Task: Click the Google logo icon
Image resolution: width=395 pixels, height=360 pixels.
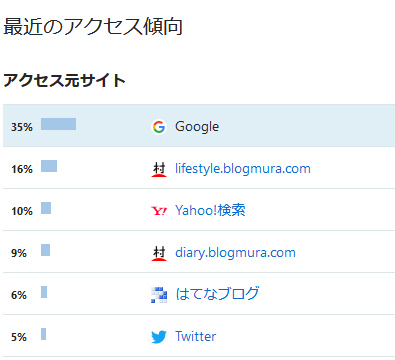Action: tap(159, 127)
